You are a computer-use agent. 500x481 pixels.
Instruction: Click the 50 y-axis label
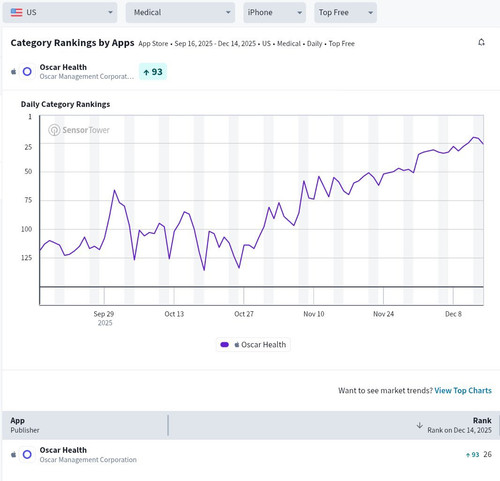pyautogui.click(x=28, y=172)
